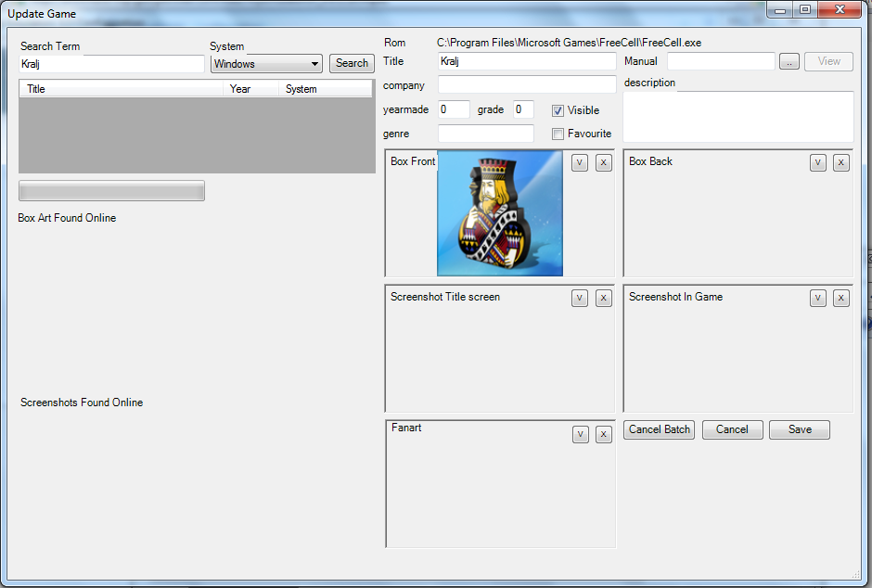Enable the Favourite checkbox
Image resolution: width=872 pixels, height=588 pixels.
558,134
